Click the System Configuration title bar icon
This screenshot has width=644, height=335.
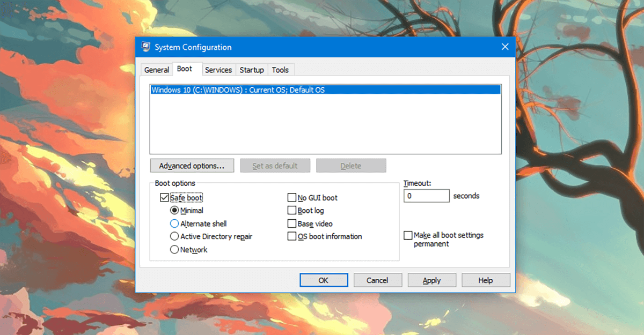point(145,47)
